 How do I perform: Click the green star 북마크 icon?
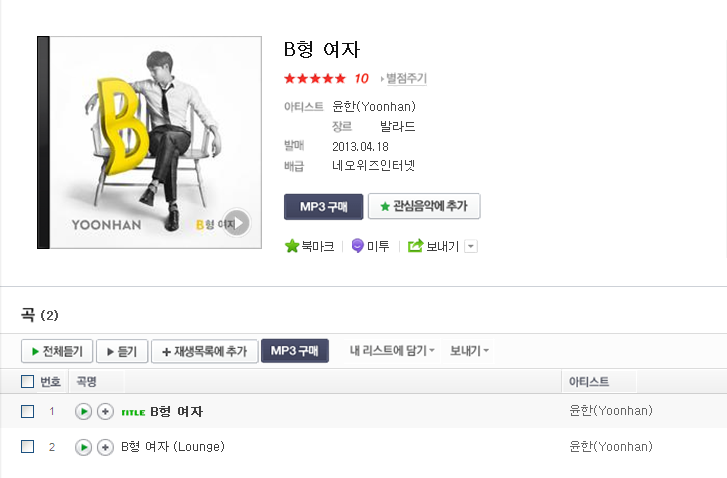tap(292, 246)
